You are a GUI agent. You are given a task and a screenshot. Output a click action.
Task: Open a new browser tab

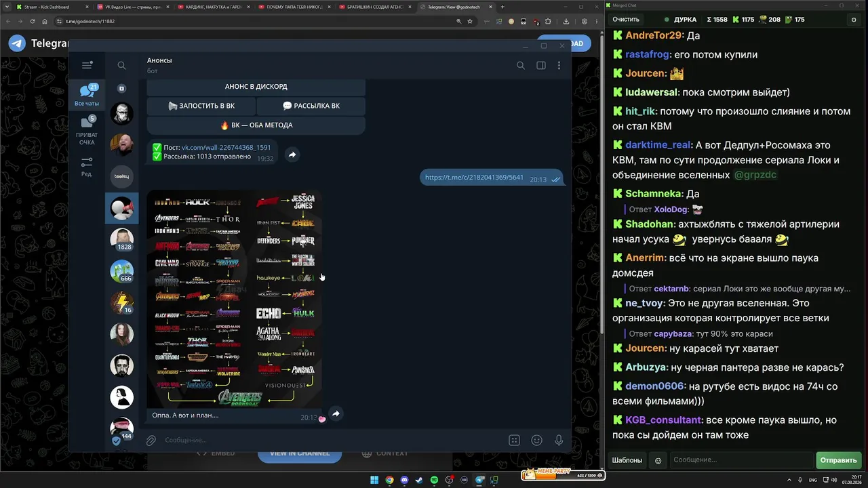coord(502,7)
